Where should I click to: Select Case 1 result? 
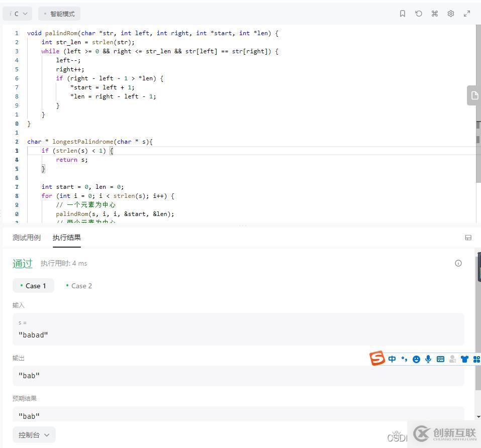coord(33,286)
